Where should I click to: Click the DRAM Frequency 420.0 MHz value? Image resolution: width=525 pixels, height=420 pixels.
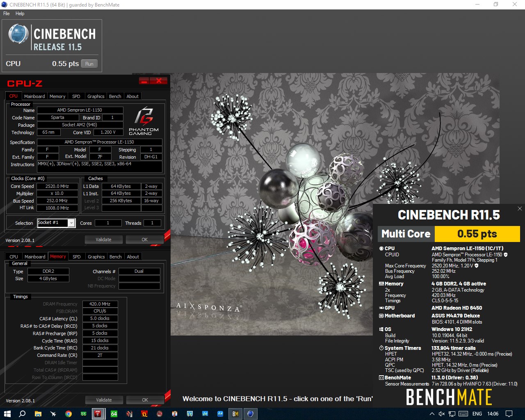[x=100, y=304]
